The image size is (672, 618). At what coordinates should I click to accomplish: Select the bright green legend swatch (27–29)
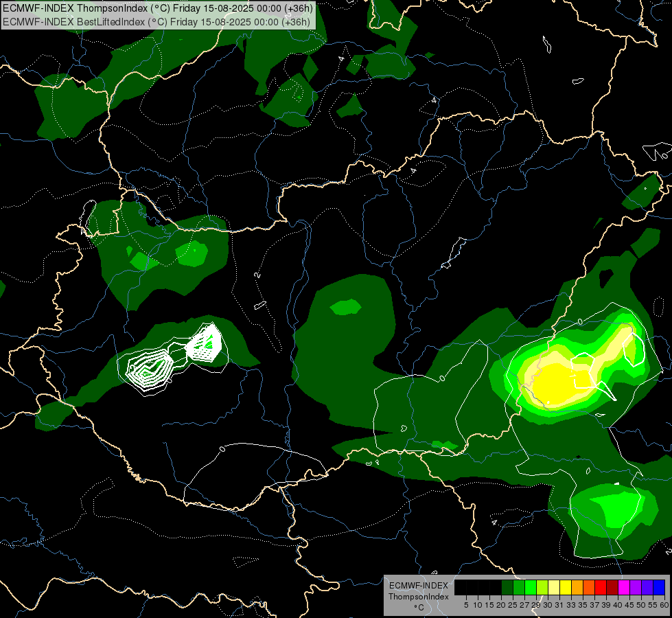(x=531, y=587)
